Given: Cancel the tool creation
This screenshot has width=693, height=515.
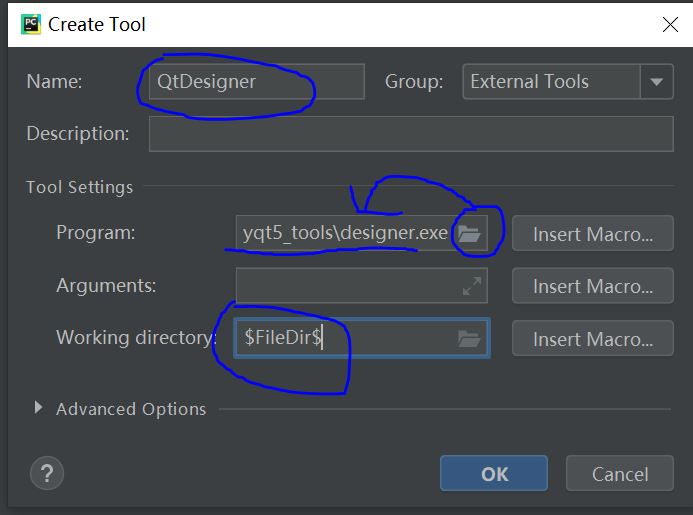Looking at the screenshot, I should (619, 474).
